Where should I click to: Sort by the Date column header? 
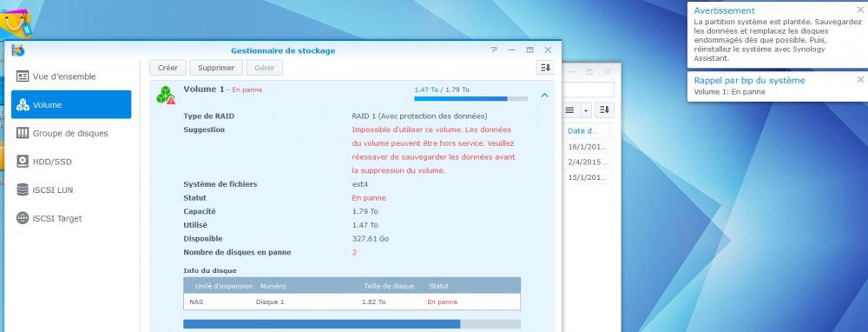[x=582, y=131]
